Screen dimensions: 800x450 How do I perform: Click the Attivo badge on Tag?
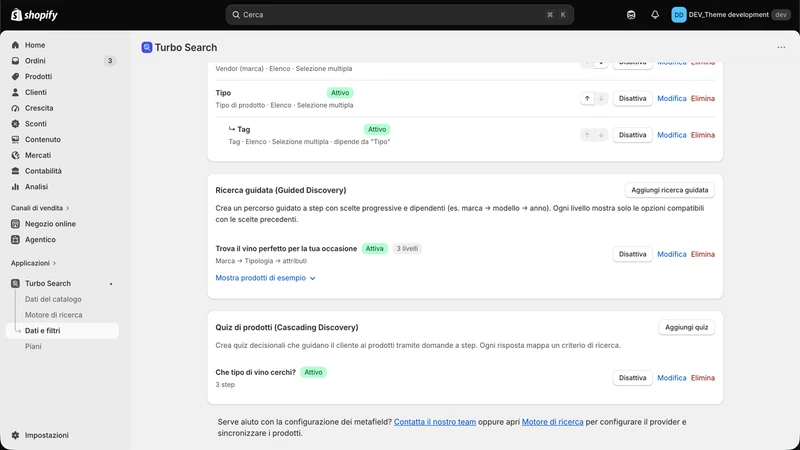377,130
